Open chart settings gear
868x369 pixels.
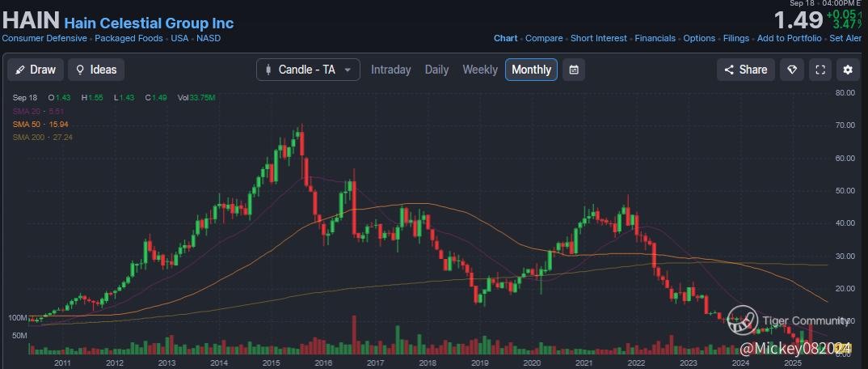tap(848, 70)
